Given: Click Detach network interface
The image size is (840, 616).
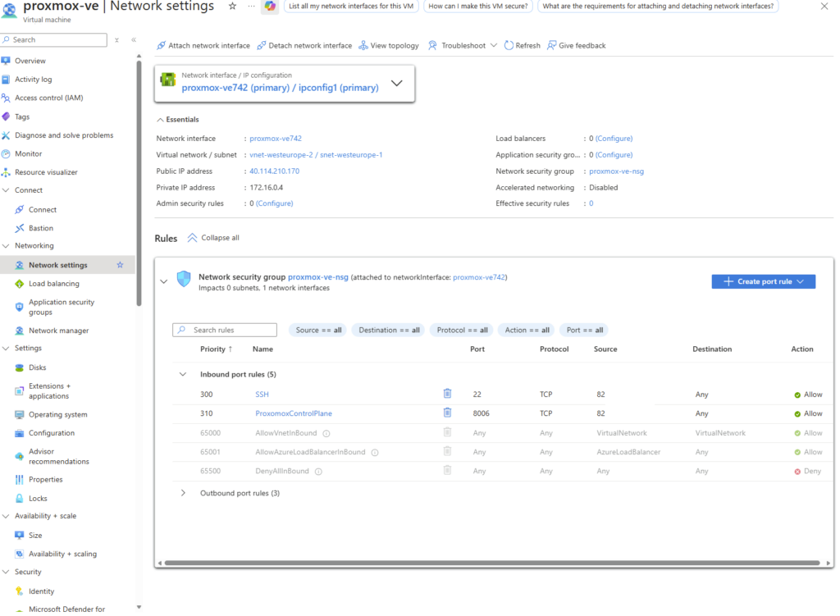Looking at the screenshot, I should [x=304, y=46].
